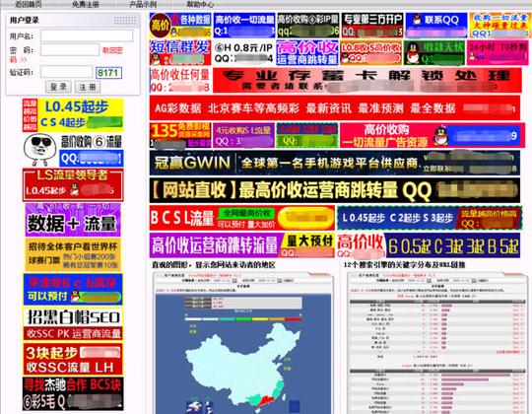Click the round red 高价 badge in the first top banner
The image size is (532, 414).
point(160,25)
